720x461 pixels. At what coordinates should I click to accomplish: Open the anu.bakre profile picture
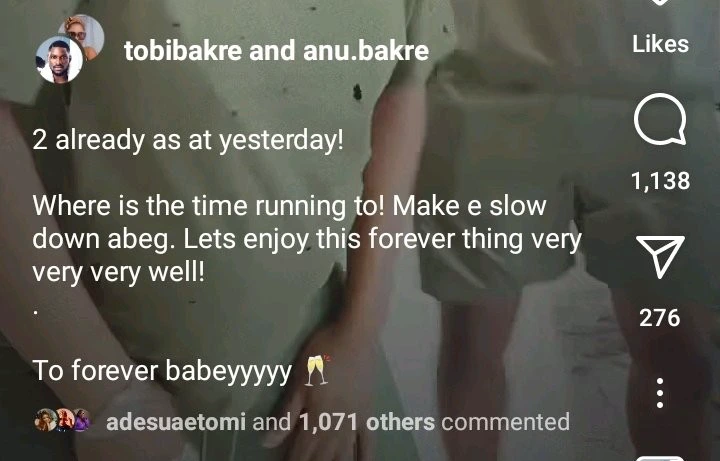coord(84,34)
